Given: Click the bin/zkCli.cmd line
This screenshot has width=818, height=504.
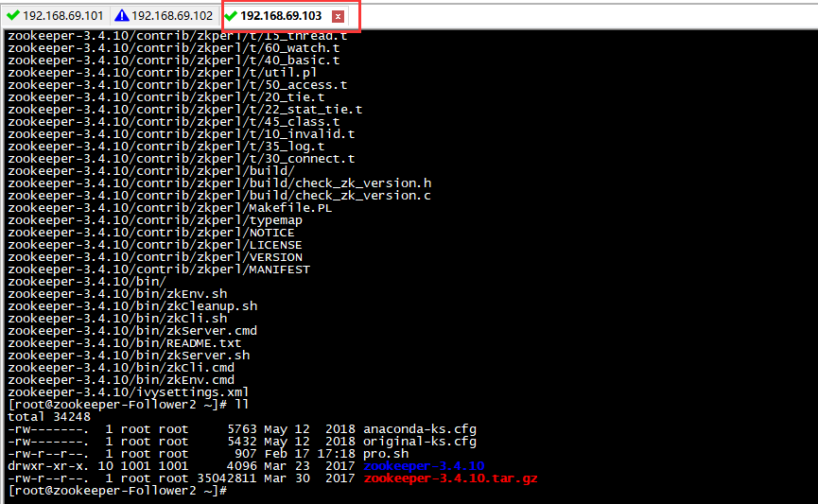Looking at the screenshot, I should (121, 368).
